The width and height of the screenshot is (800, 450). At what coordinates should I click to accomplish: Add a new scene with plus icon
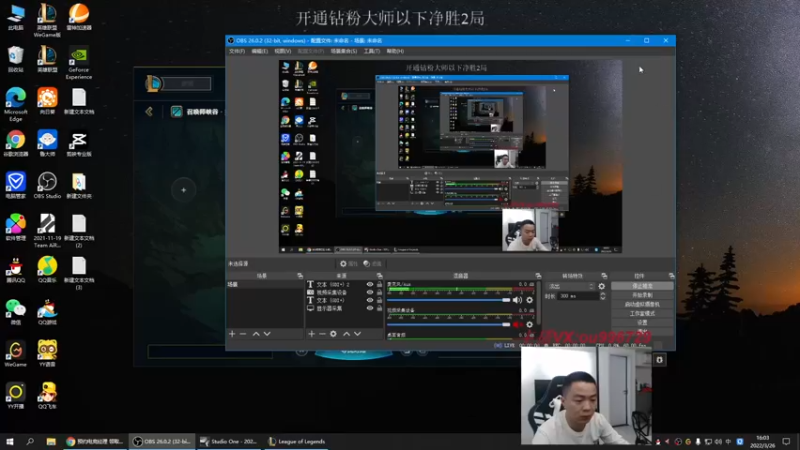(232, 334)
